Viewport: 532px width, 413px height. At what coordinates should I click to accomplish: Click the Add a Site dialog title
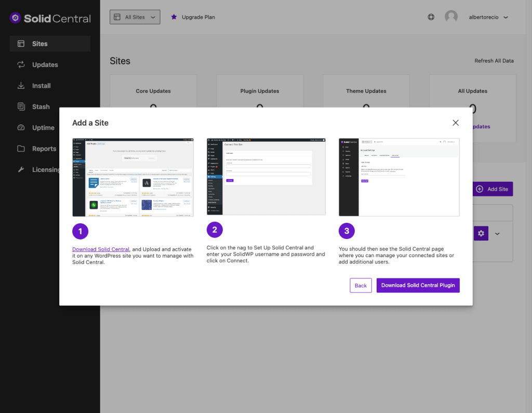tap(90, 123)
